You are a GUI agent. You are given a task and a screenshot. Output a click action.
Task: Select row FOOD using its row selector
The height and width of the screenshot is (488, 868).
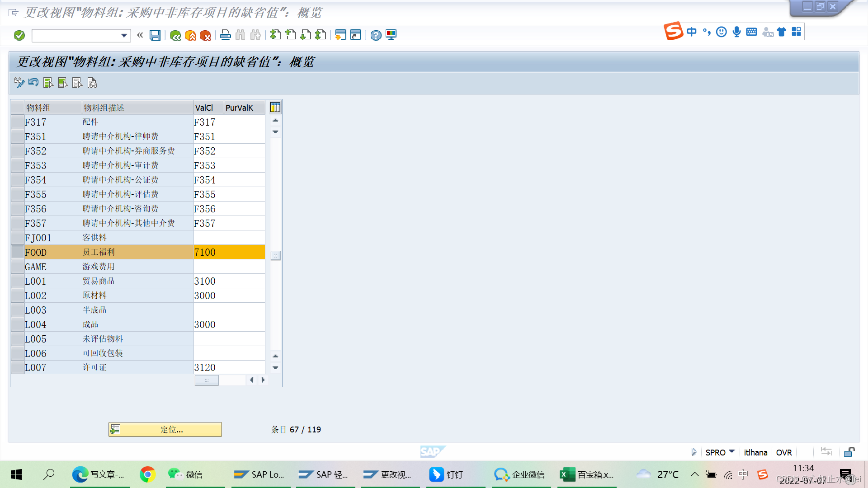(x=18, y=252)
